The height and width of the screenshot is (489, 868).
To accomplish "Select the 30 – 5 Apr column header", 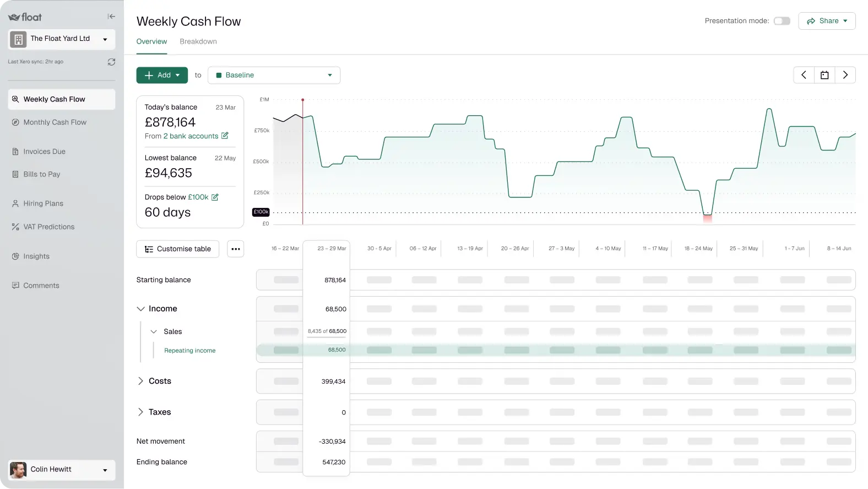I will click(x=379, y=249).
